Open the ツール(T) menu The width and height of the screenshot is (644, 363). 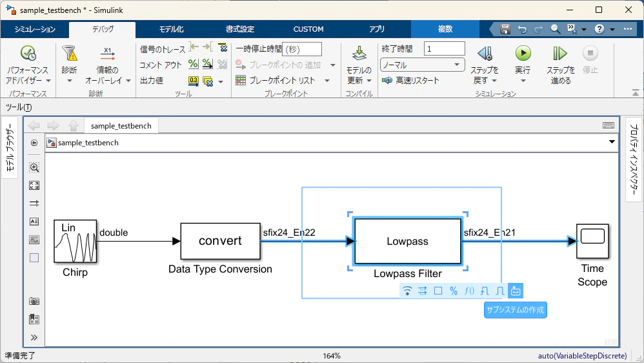pyautogui.click(x=19, y=107)
